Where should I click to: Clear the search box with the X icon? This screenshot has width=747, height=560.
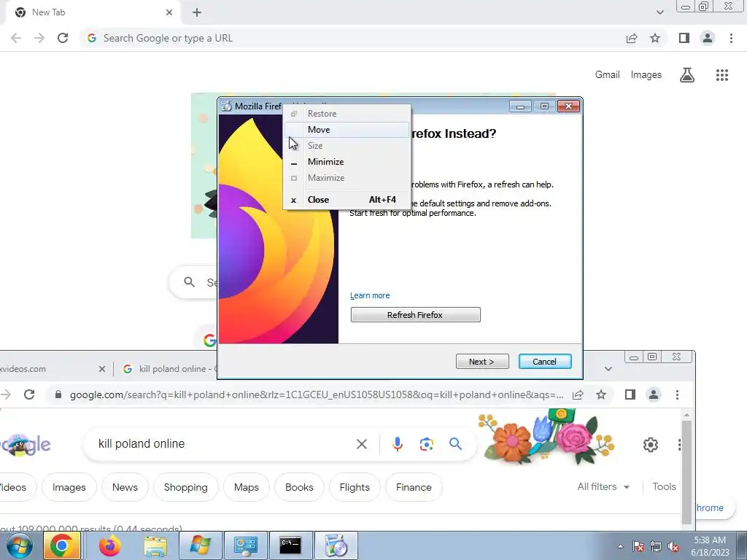point(362,444)
